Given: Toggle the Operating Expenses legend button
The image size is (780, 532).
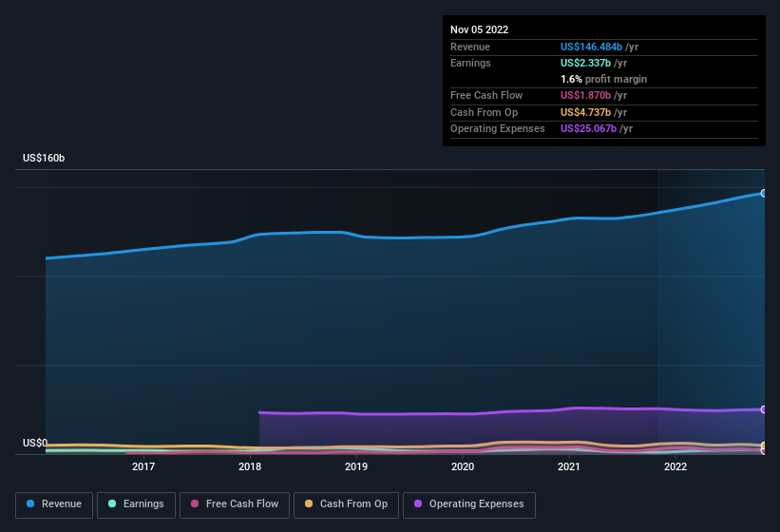Looking at the screenshot, I should [x=469, y=504].
